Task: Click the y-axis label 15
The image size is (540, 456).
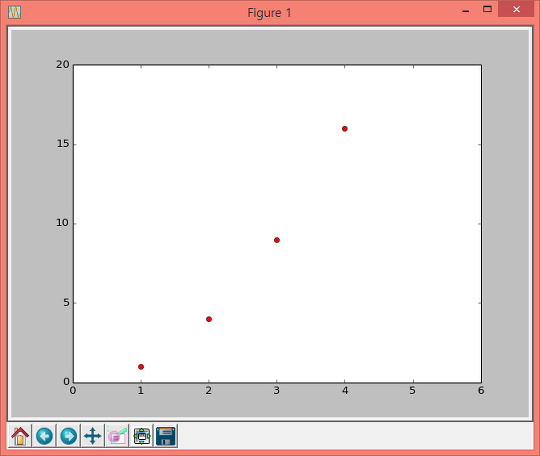Action: [63, 144]
